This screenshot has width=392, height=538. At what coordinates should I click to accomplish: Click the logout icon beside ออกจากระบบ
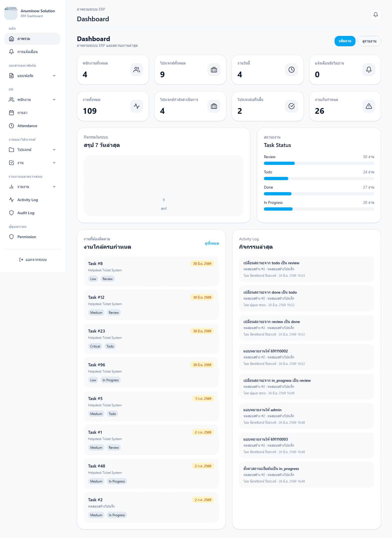(21, 260)
